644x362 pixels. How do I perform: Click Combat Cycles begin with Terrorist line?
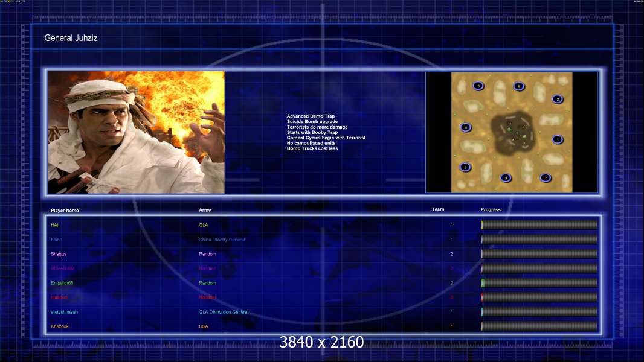(x=326, y=138)
